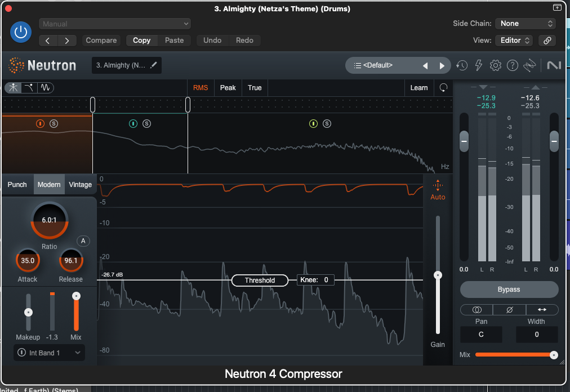Click the Knee value field

tap(315, 280)
